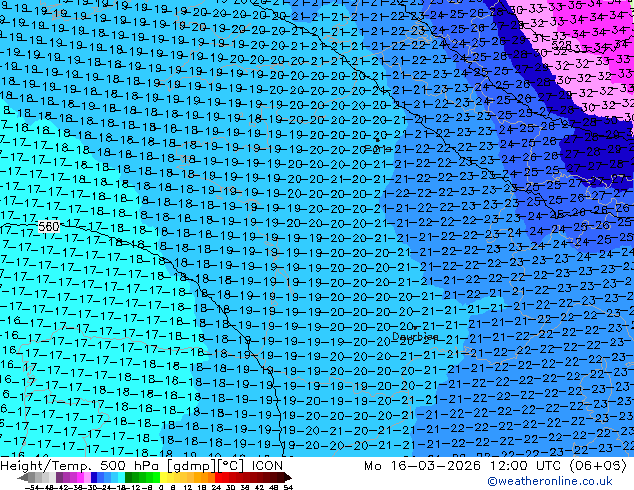Pick the purple swatch in the temperature legend
Screen dimensions: 634x490
62,477
